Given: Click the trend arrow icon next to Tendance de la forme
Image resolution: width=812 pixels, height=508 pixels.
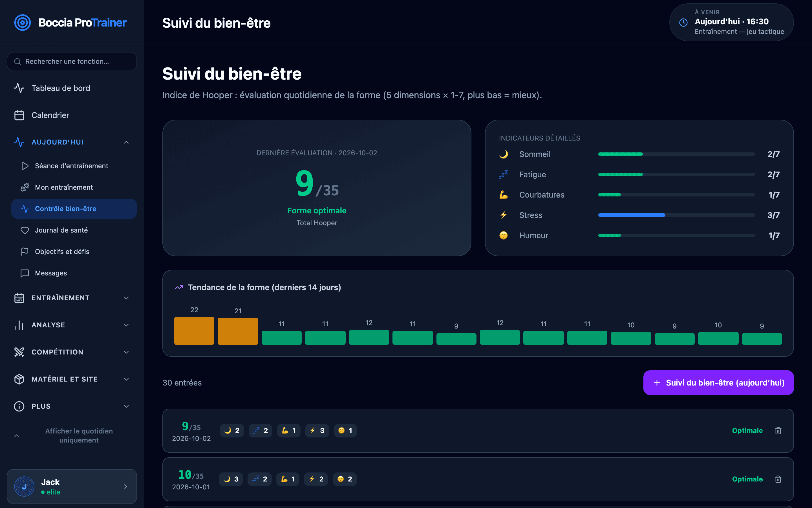Looking at the screenshot, I should click(179, 287).
